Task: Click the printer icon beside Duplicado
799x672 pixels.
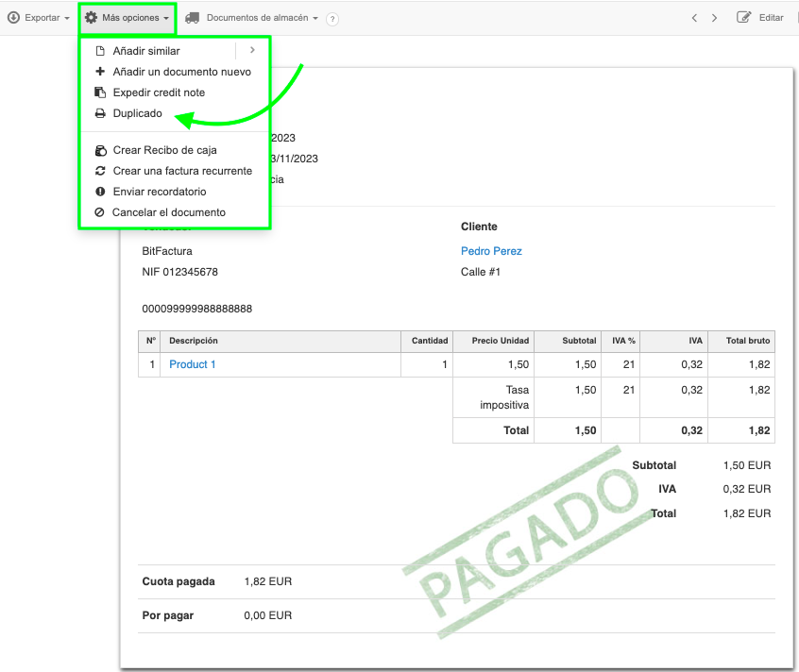Action: [100, 113]
